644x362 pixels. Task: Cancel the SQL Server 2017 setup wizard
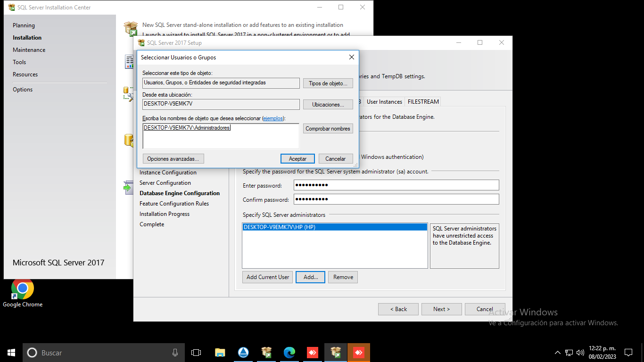485,309
